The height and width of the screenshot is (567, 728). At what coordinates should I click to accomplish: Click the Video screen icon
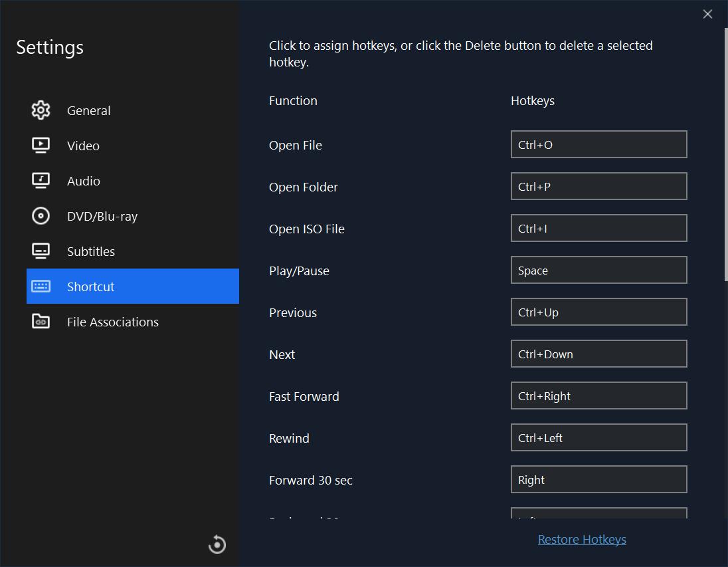pos(41,146)
